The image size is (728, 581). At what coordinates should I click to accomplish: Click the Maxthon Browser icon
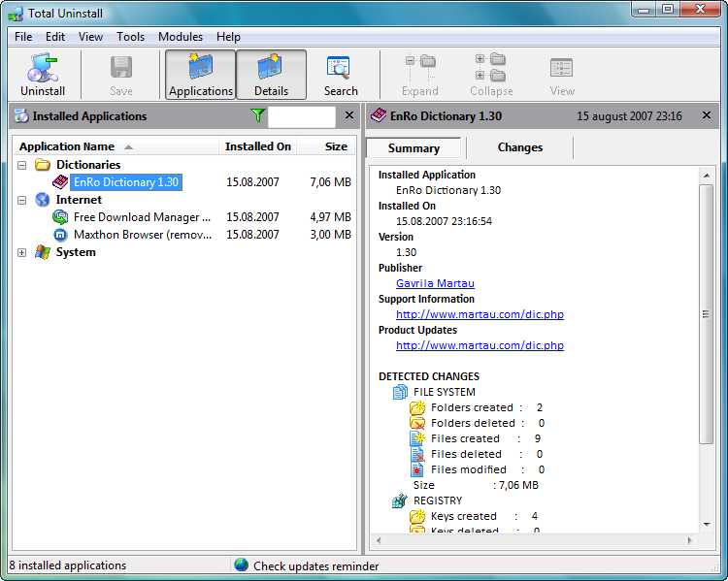click(x=60, y=235)
